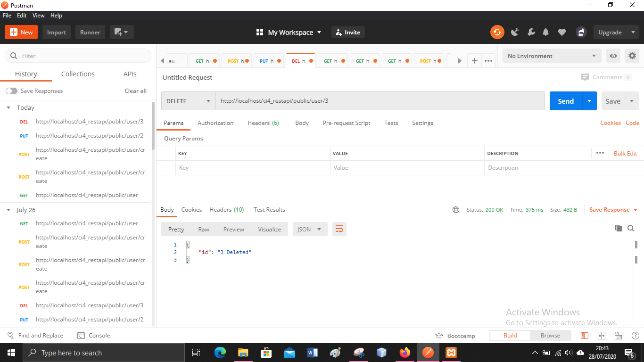Switch to APIs sidebar tab

pyautogui.click(x=130, y=74)
